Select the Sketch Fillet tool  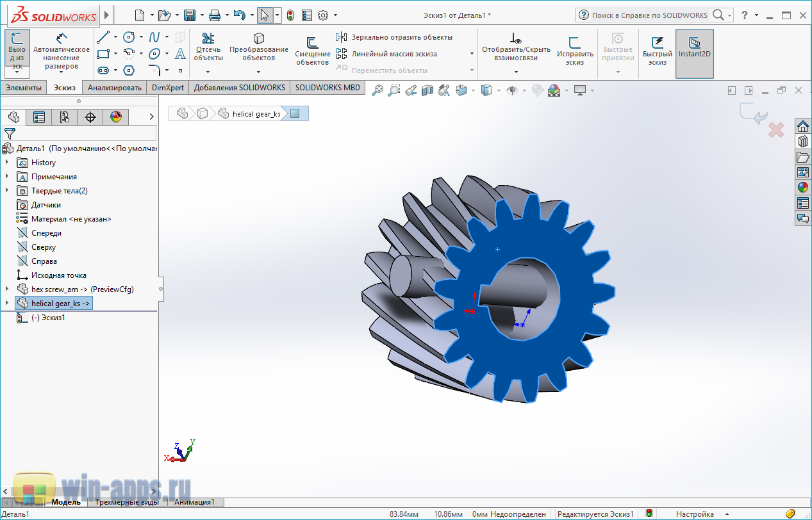[x=154, y=70]
